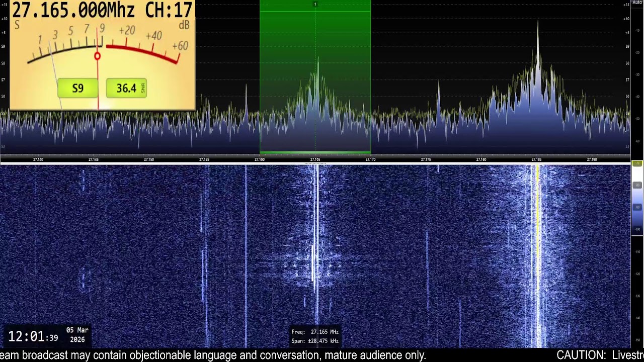
Task: Click the Auto level button
Action: coord(637,3)
